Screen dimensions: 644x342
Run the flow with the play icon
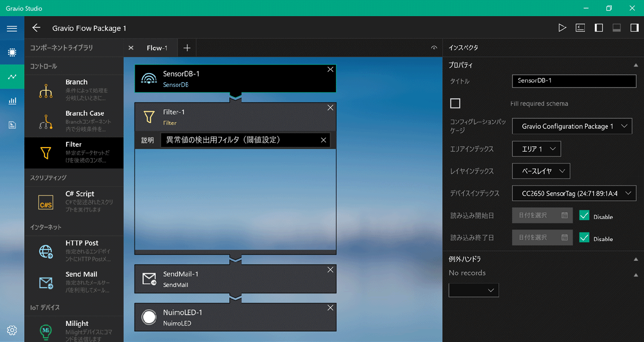pos(562,28)
